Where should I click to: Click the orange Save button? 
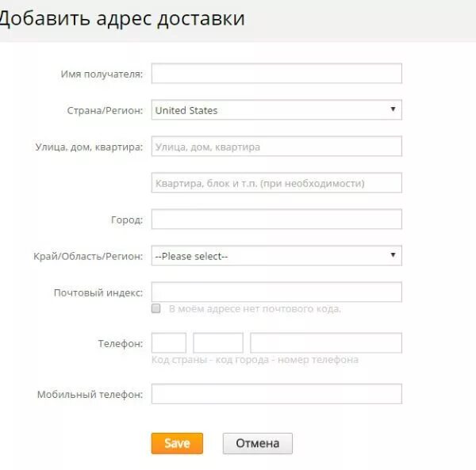tap(177, 443)
